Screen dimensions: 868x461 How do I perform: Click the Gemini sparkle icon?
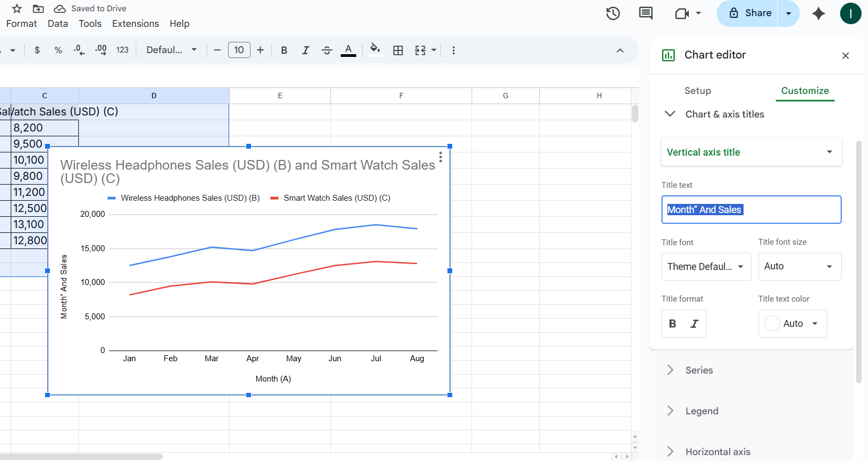click(x=818, y=13)
